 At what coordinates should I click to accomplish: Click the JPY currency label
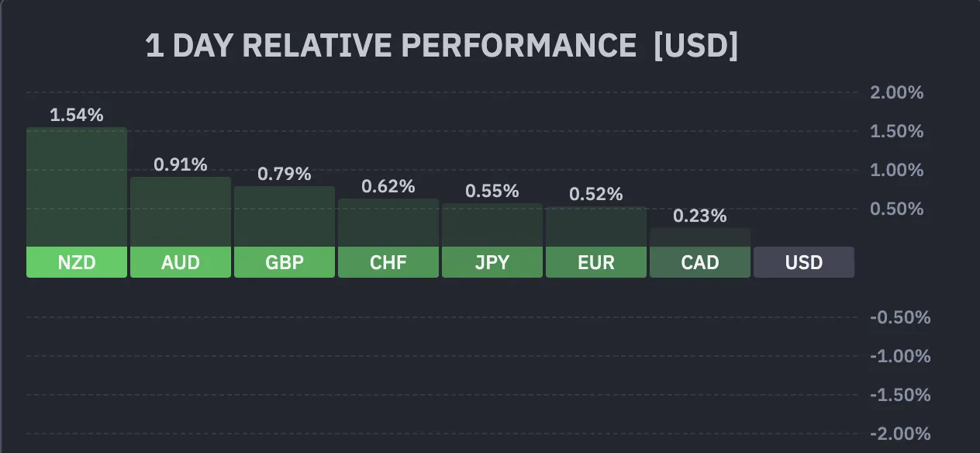tap(492, 262)
